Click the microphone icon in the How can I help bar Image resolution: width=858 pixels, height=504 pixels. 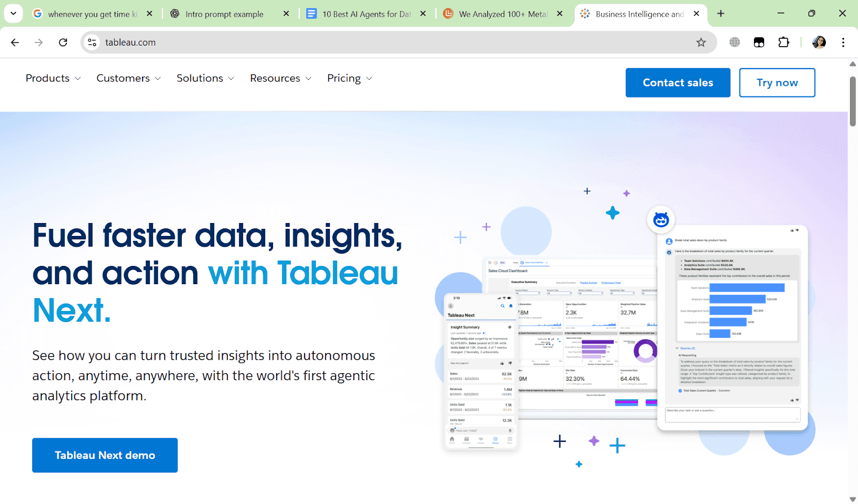(x=509, y=430)
